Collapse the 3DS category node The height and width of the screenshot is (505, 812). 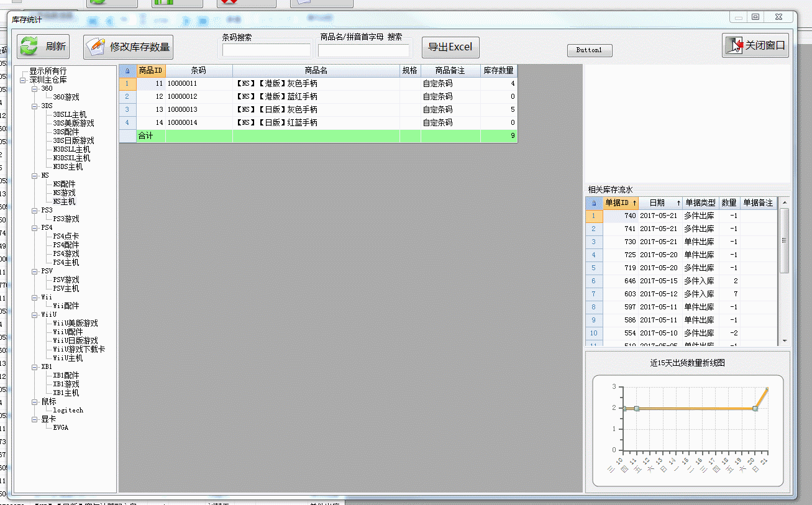(35, 106)
